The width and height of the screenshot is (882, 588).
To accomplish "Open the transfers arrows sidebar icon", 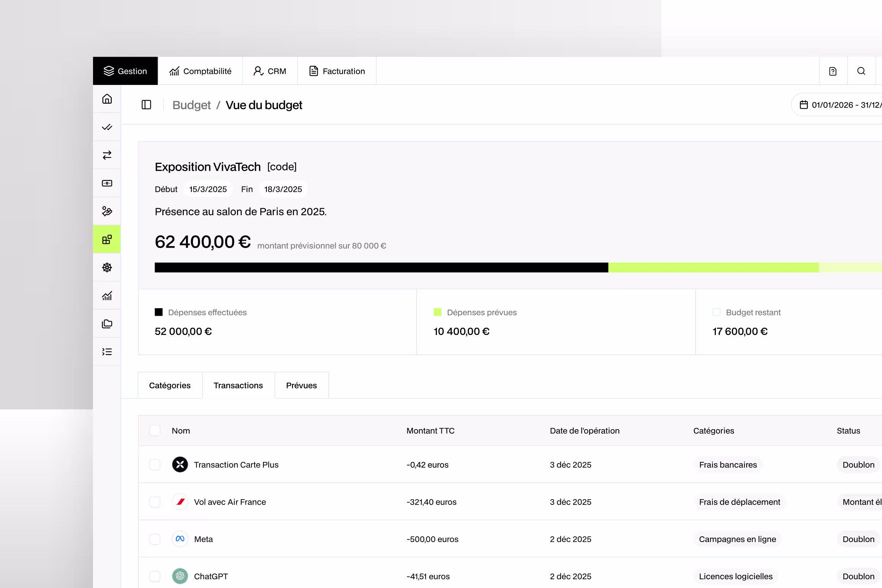I will pyautogui.click(x=107, y=155).
